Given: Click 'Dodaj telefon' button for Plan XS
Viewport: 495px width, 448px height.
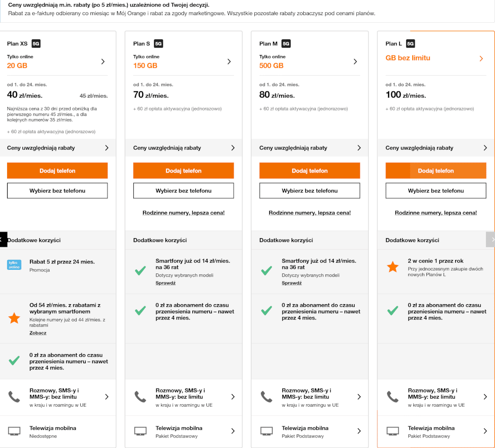Looking at the screenshot, I should click(58, 171).
